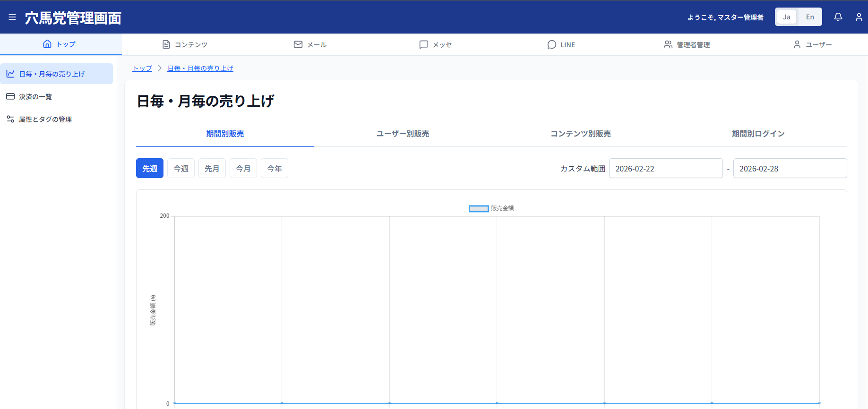Click the コンテンツ document icon
Viewport: 868px width, 409px height.
click(x=166, y=44)
